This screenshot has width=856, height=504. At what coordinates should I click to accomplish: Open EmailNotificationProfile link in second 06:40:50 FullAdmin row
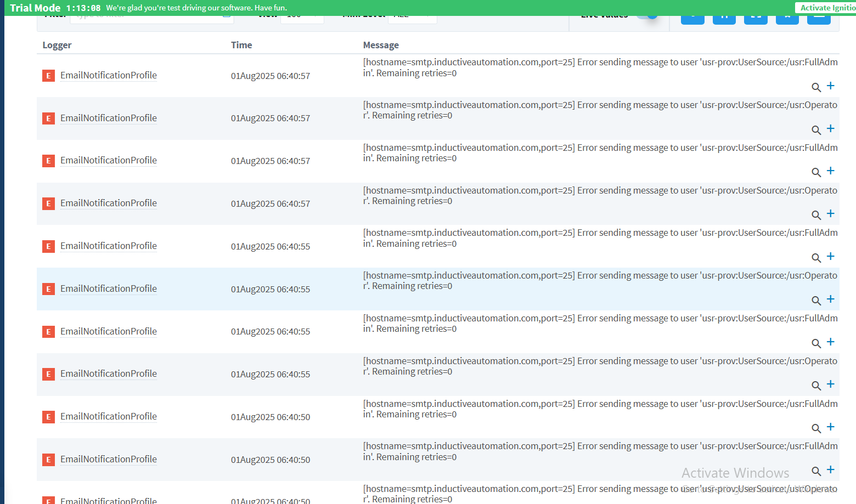point(109,459)
